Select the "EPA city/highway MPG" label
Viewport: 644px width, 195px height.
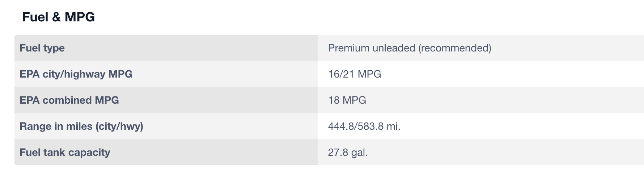click(76, 74)
